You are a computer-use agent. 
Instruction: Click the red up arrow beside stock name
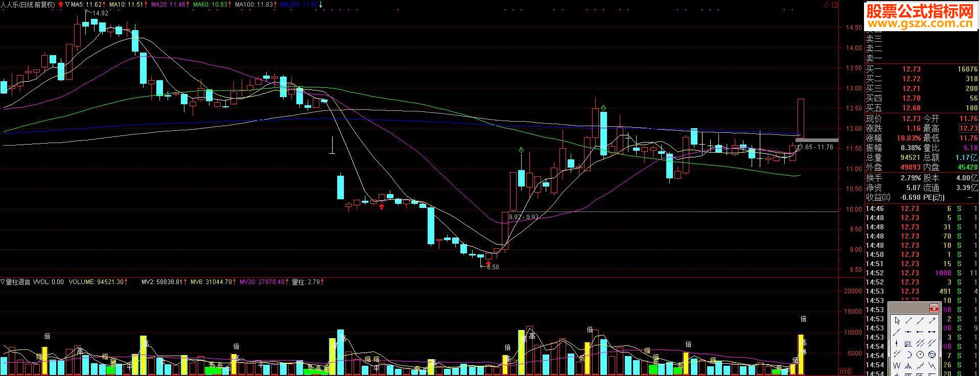60,5
